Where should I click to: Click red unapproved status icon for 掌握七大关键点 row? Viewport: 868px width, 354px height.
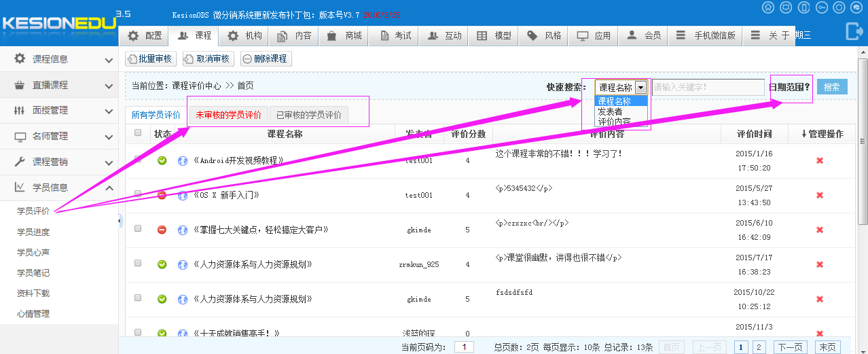(162, 230)
